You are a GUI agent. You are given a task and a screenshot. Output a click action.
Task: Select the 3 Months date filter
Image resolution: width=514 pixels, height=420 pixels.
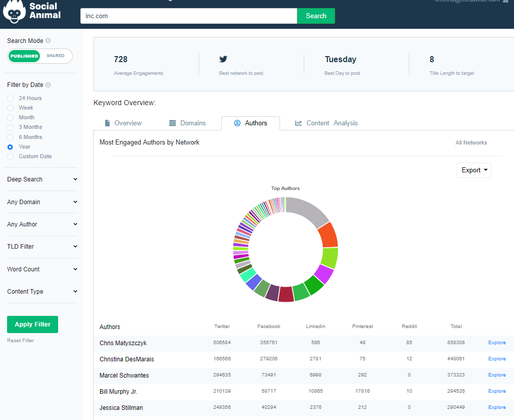tap(10, 127)
